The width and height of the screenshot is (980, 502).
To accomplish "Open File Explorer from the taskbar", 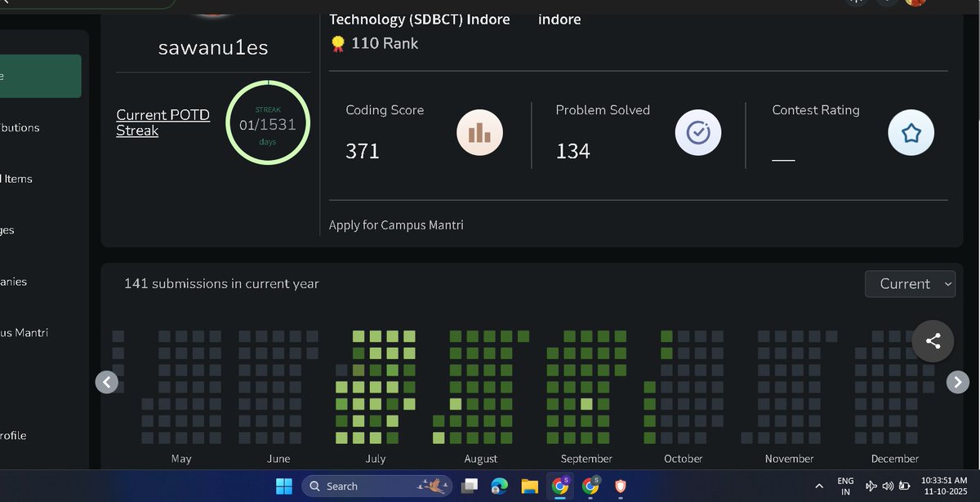I will [x=530, y=486].
